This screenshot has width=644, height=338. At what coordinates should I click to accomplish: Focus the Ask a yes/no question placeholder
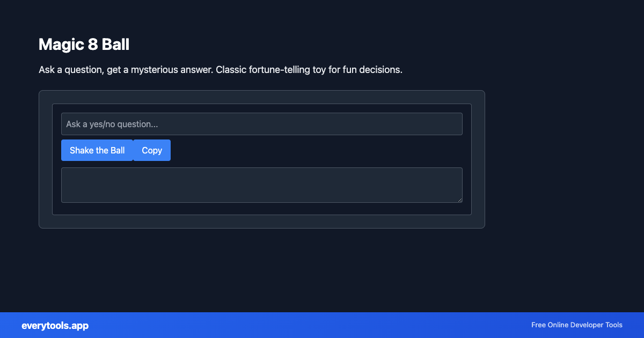(x=262, y=123)
